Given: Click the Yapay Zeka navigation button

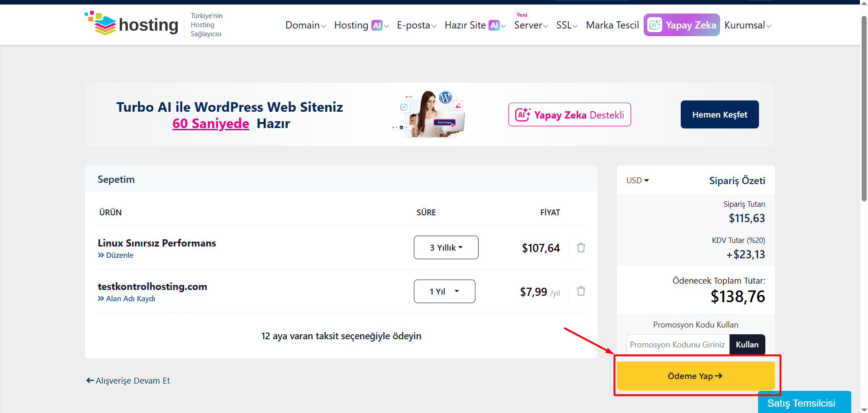Looking at the screenshot, I should click(682, 25).
